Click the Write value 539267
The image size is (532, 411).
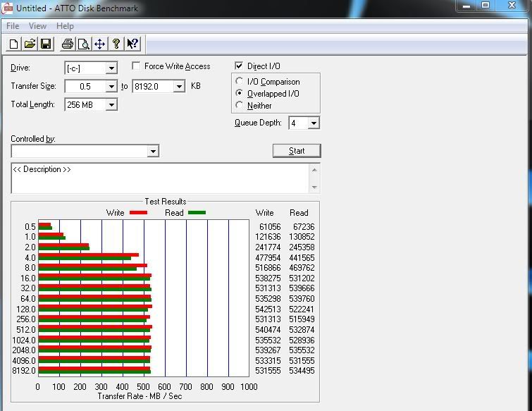click(x=268, y=350)
